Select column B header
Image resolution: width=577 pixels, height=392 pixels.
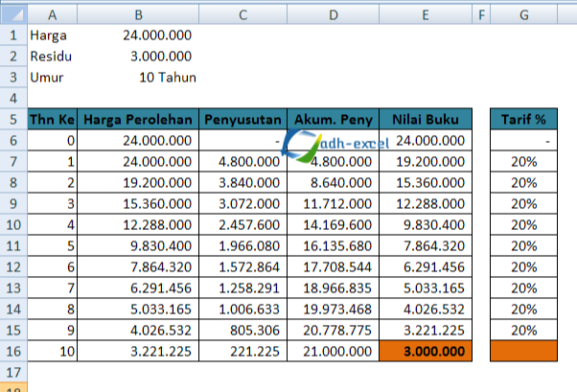[x=138, y=14]
